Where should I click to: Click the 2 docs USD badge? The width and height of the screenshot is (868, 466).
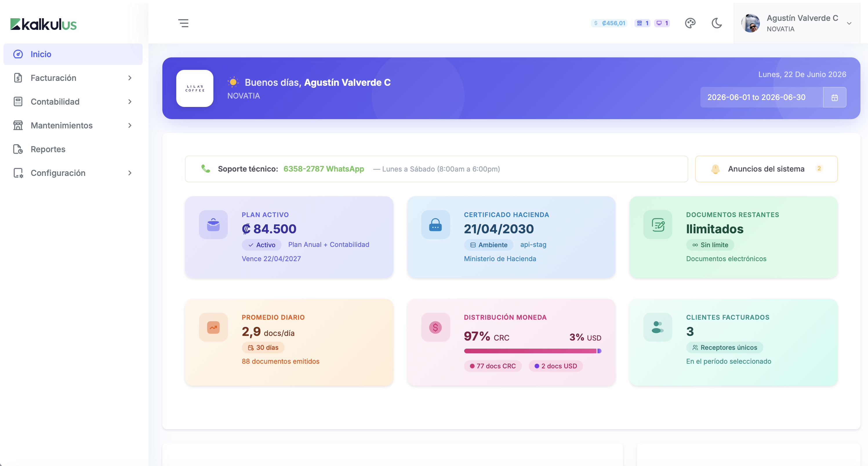pyautogui.click(x=556, y=366)
